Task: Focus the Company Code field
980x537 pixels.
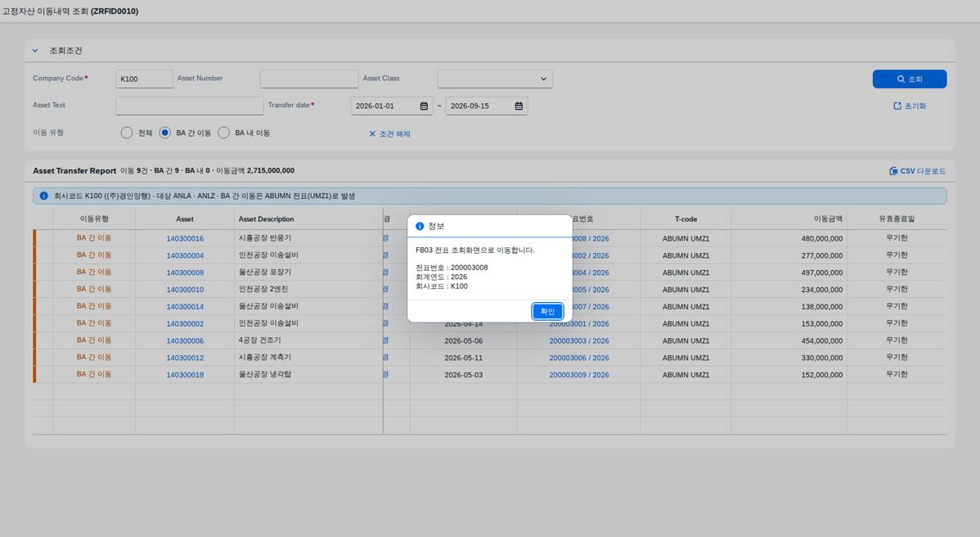Action: [144, 79]
